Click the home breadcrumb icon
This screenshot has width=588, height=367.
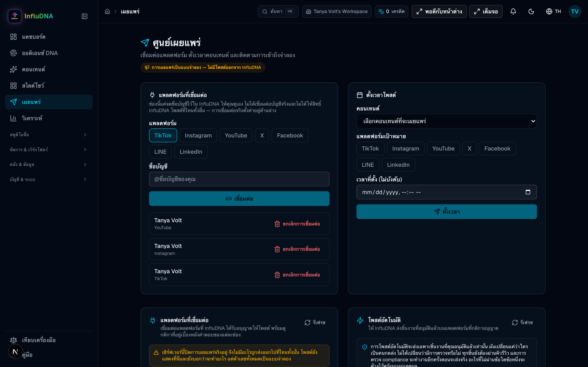pos(107,11)
